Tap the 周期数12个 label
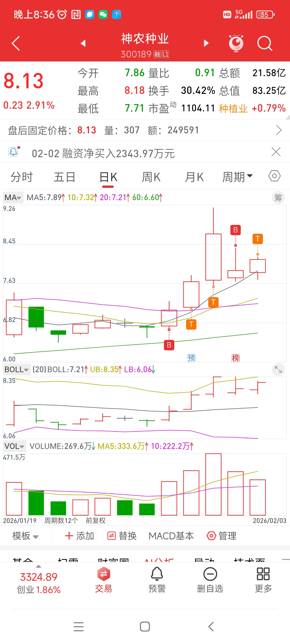 click(61, 521)
